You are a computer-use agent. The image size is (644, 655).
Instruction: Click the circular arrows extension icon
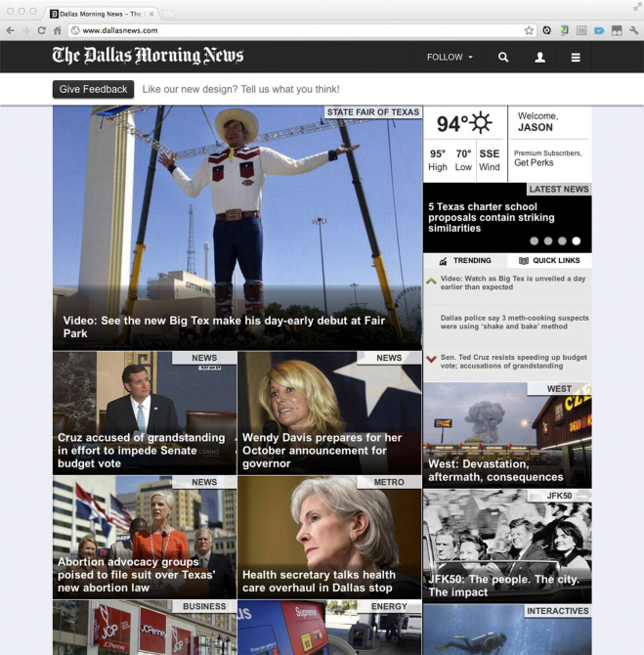pyautogui.click(x=546, y=30)
